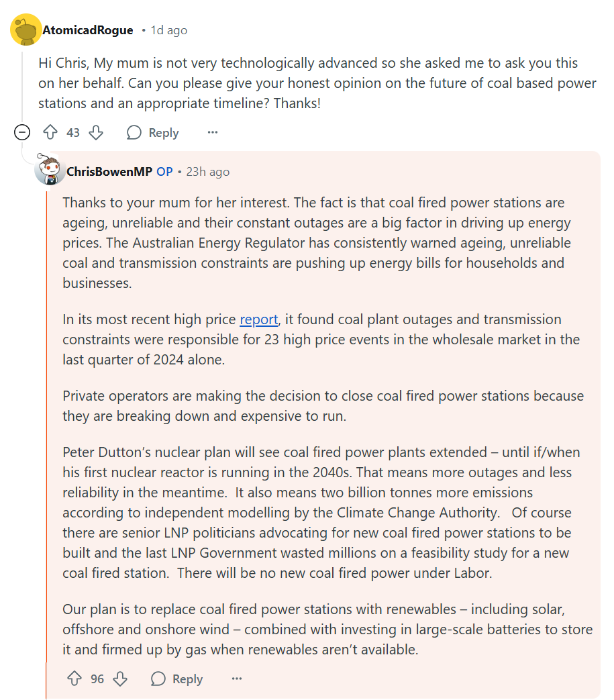This screenshot has width=614, height=700.
Task: Open ChrisBowenMP's user profile name
Action: pyautogui.click(x=109, y=172)
